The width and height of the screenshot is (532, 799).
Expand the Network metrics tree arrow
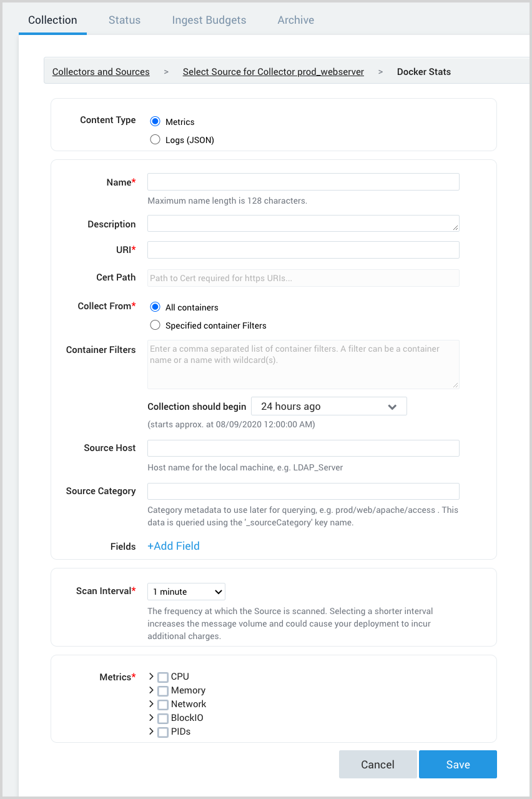click(x=152, y=704)
